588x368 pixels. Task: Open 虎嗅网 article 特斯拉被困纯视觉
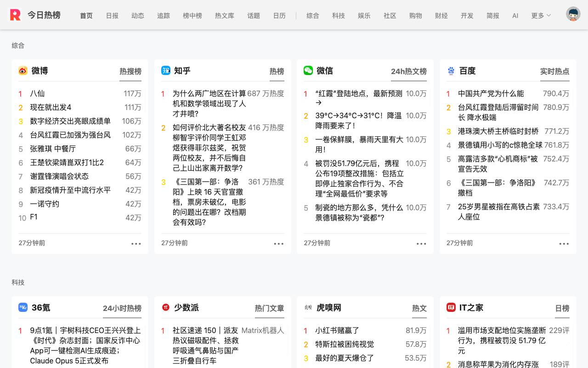(345, 344)
